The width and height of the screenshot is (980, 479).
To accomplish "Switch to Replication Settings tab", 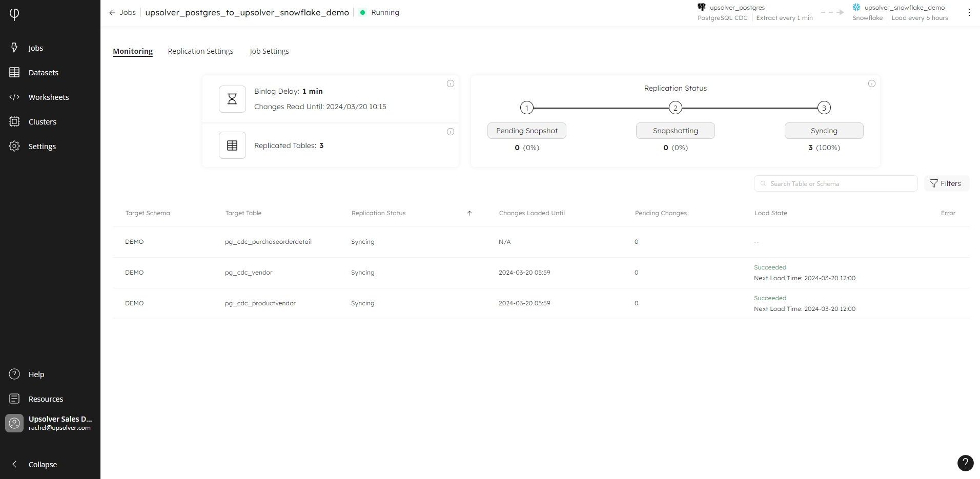I will coord(200,51).
